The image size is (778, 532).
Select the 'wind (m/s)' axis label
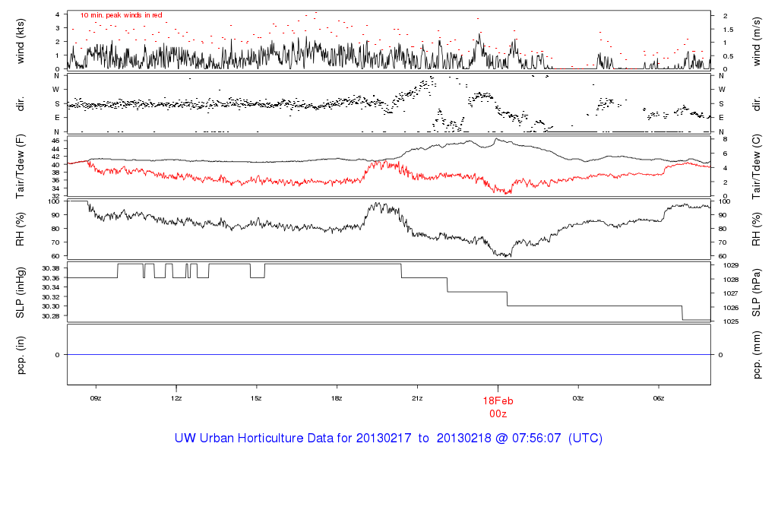point(756,42)
